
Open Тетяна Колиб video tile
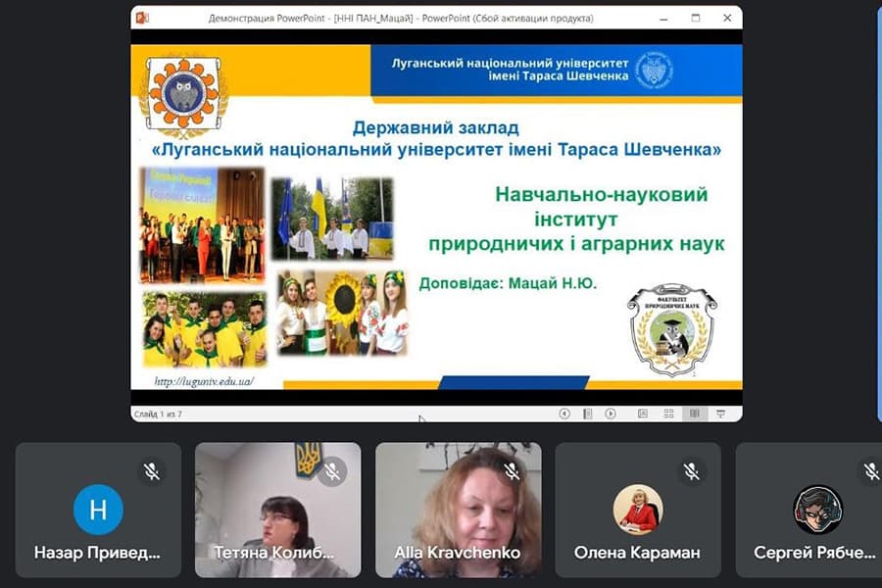coord(278,510)
